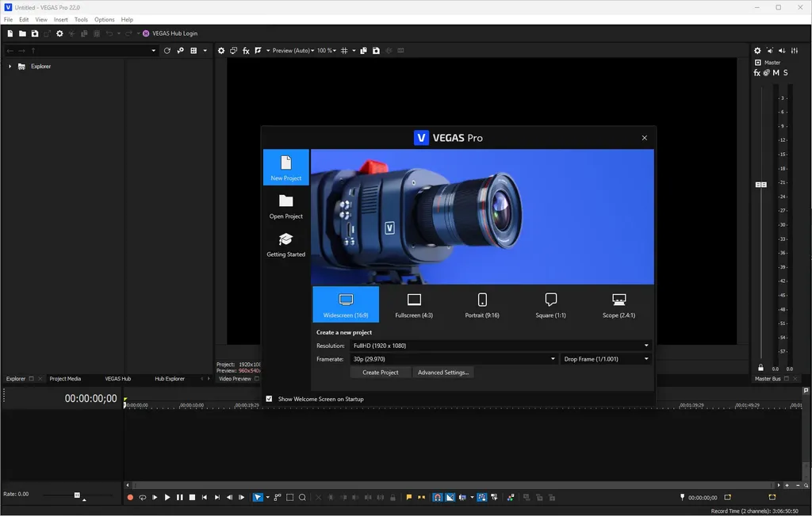Viewport: 812px width, 516px height.
Task: Switch to the Hub Explorer tab
Action: pyautogui.click(x=170, y=379)
